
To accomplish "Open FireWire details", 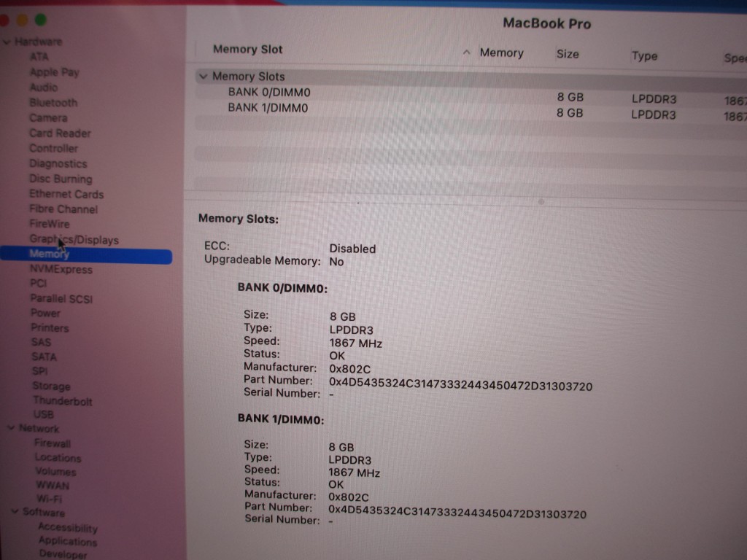I will click(50, 224).
